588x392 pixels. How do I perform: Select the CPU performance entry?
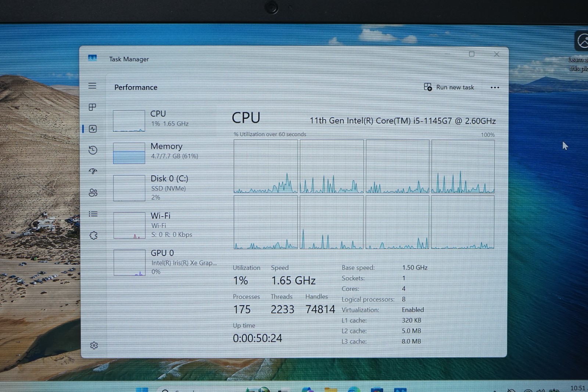(166, 120)
